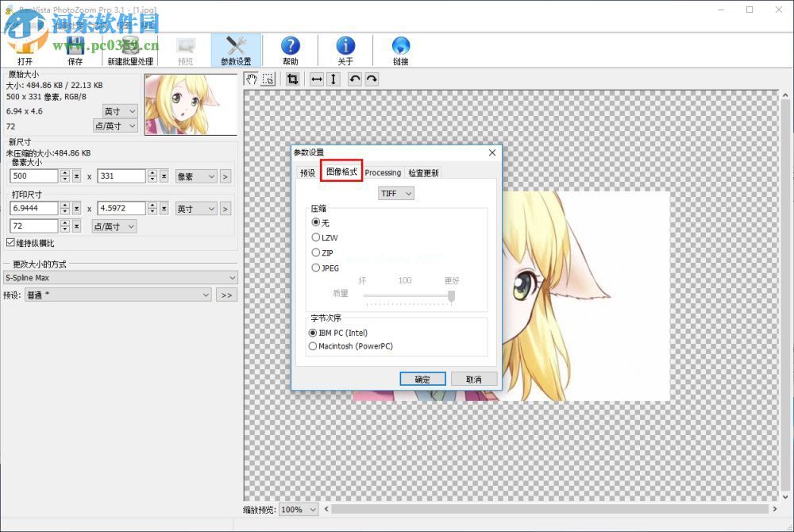Open the 帮助 help icon
794x532 pixels.
coord(291,48)
